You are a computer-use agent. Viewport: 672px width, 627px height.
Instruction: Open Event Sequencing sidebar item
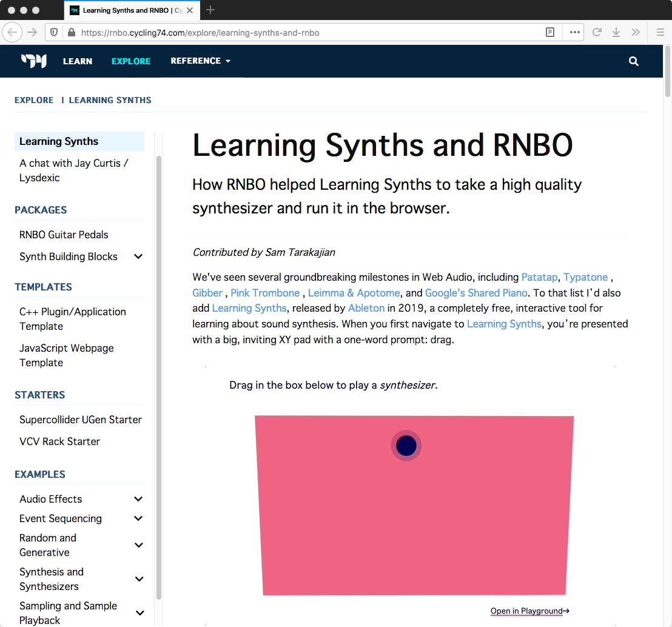pos(61,518)
